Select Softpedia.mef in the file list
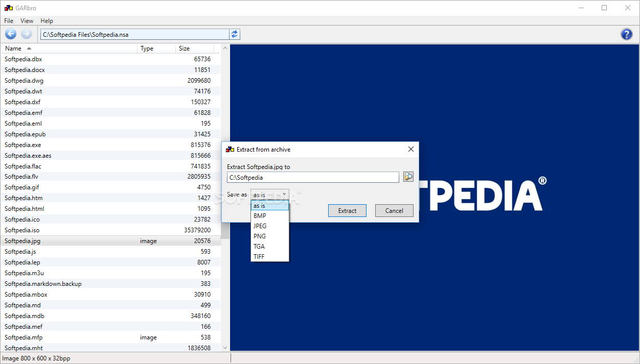The image size is (640, 364). [111, 327]
